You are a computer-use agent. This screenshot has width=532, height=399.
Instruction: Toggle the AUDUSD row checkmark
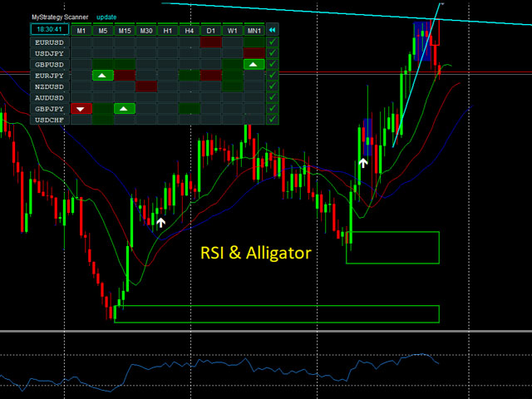[x=273, y=97]
